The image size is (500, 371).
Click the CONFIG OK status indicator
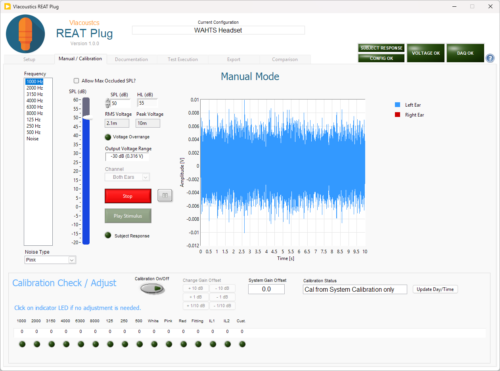[381, 58]
